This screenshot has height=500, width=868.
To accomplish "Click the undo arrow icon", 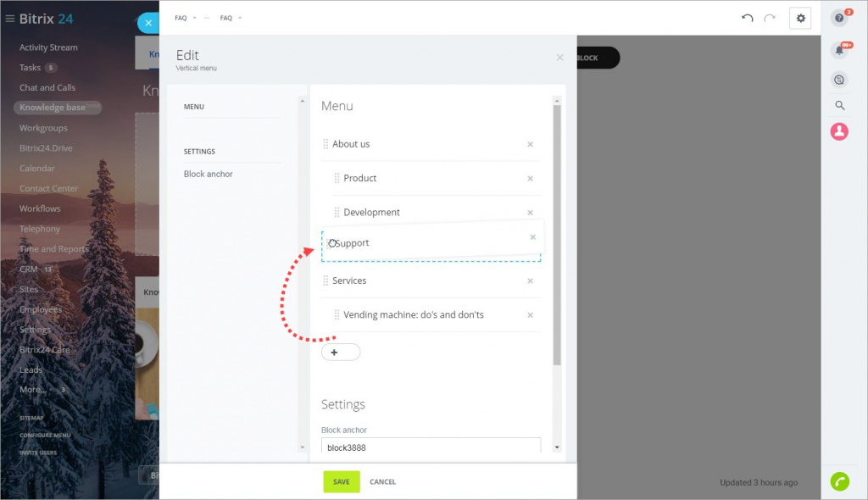I will [747, 18].
